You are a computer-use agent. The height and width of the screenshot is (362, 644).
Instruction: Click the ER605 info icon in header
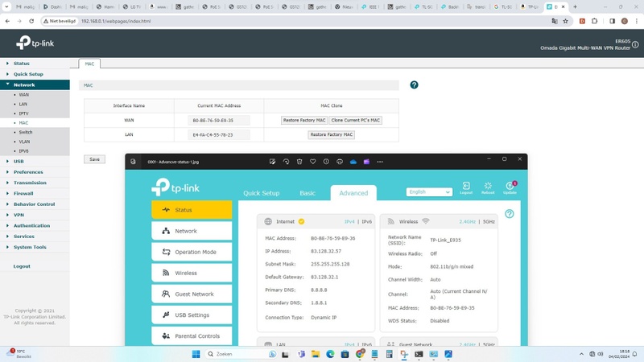point(635,45)
